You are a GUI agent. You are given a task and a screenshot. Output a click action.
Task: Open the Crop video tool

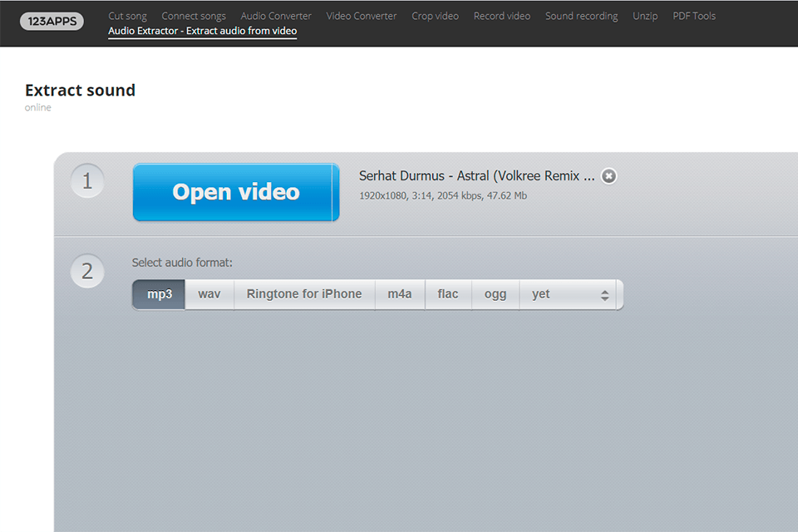coord(436,15)
